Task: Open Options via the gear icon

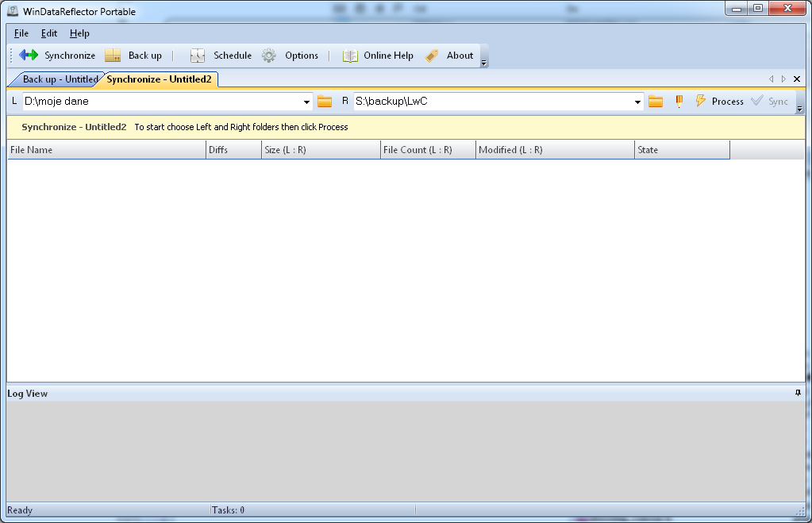Action: (269, 56)
